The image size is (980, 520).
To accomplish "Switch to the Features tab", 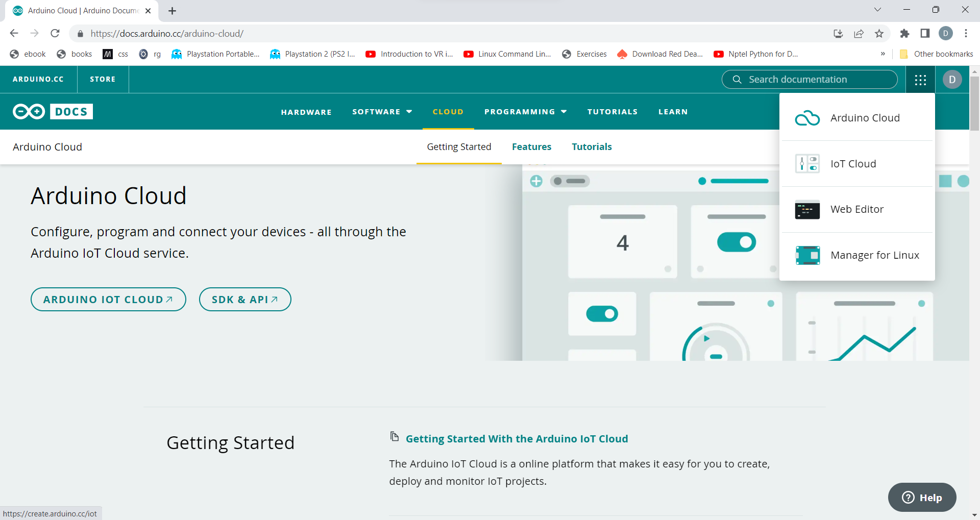I will point(531,147).
